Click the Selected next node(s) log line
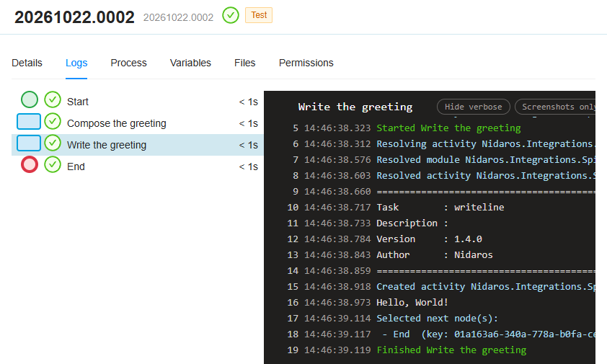Image resolution: width=607 pixels, height=364 pixels. coord(438,319)
